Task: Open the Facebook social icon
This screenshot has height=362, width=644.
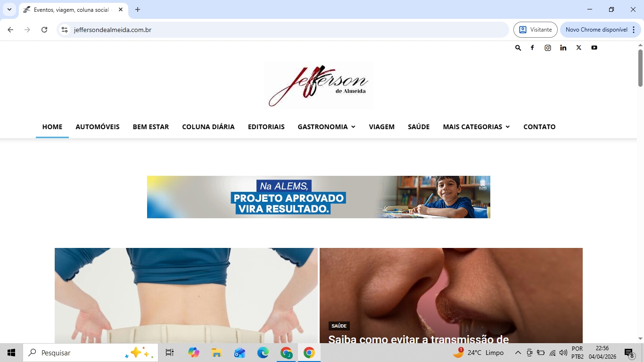Action: [532, 48]
